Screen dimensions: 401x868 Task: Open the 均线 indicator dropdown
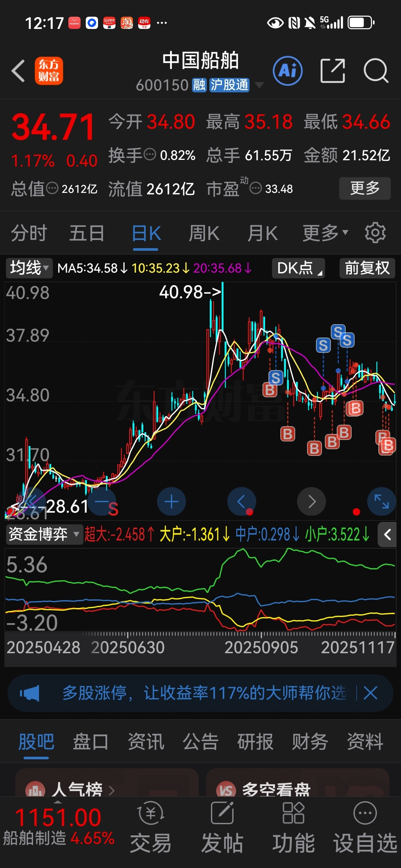[29, 268]
